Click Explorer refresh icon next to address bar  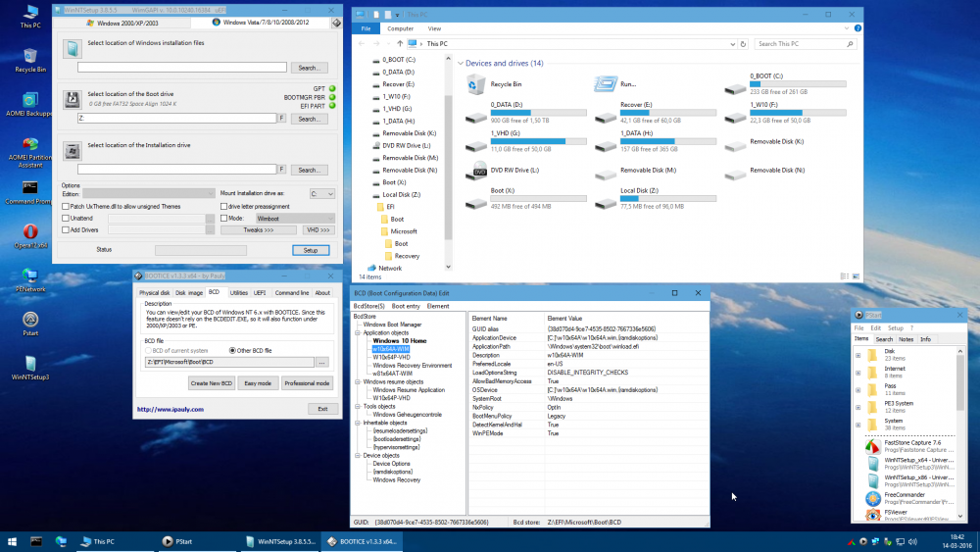tap(743, 44)
